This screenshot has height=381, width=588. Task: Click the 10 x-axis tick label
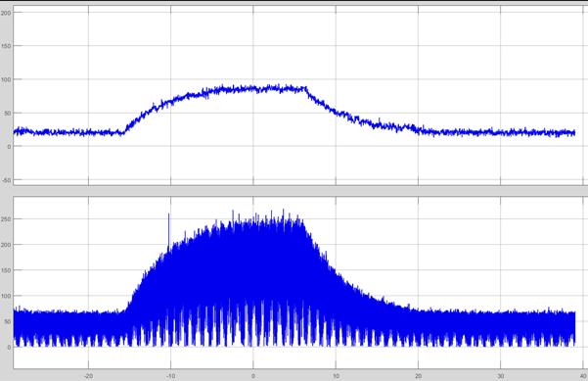coord(336,376)
